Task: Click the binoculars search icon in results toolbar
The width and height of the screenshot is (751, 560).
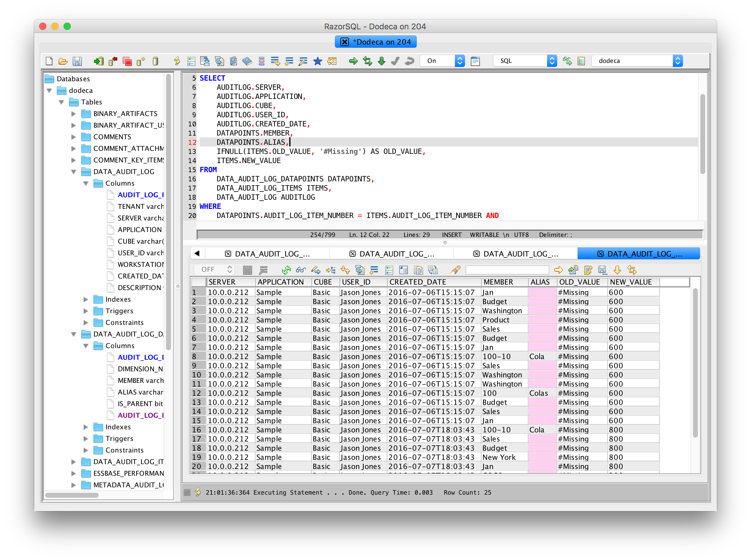Action: [301, 270]
